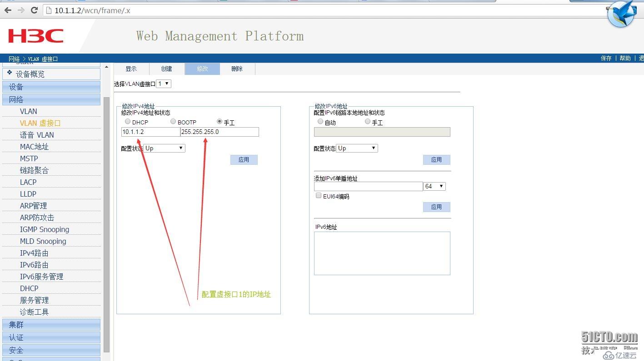Open VLAN 虚接口 in the sidebar
644x361 pixels.
coord(40,123)
